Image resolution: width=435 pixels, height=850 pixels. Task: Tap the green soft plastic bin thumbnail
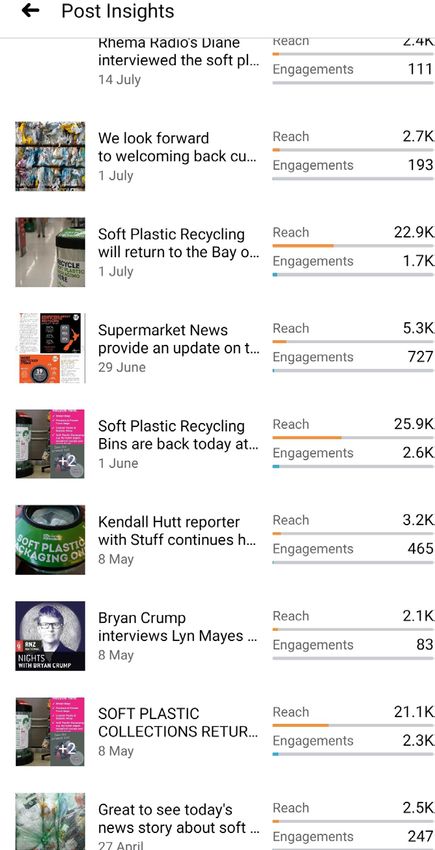click(50, 540)
